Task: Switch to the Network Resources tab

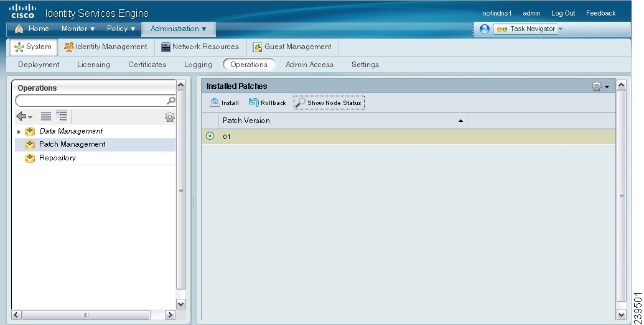Action: tap(200, 47)
